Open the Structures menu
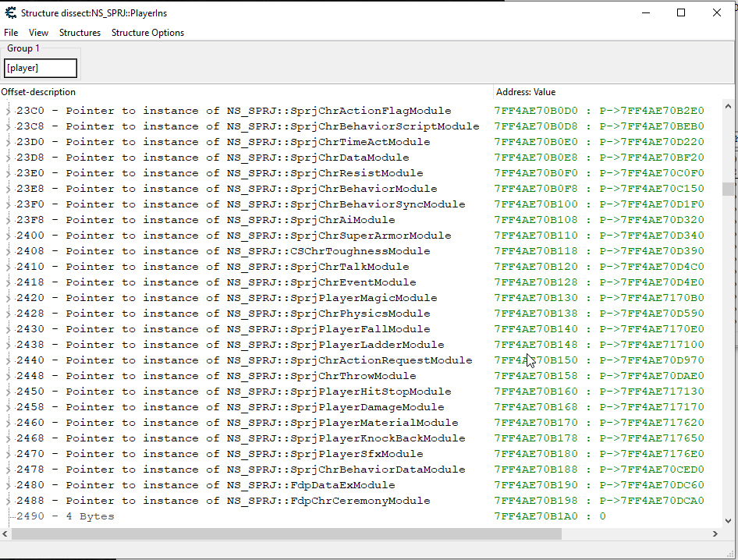The width and height of the screenshot is (738, 560). 80,33
